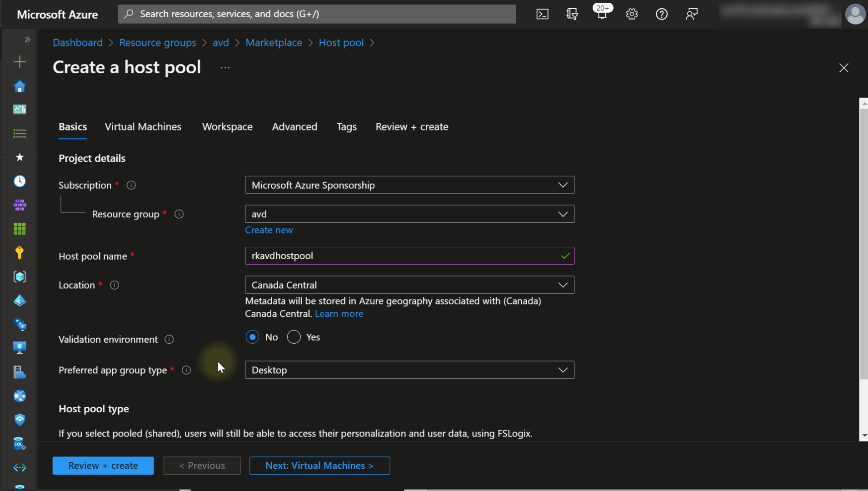Click the Host pool name field
The image size is (868, 491).
tap(404, 256)
